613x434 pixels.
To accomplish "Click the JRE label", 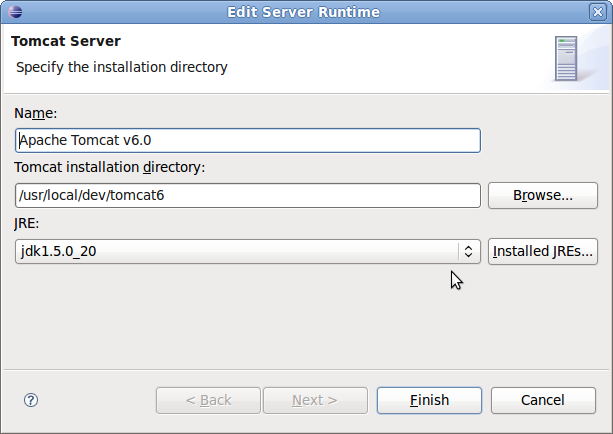I will tap(27, 223).
